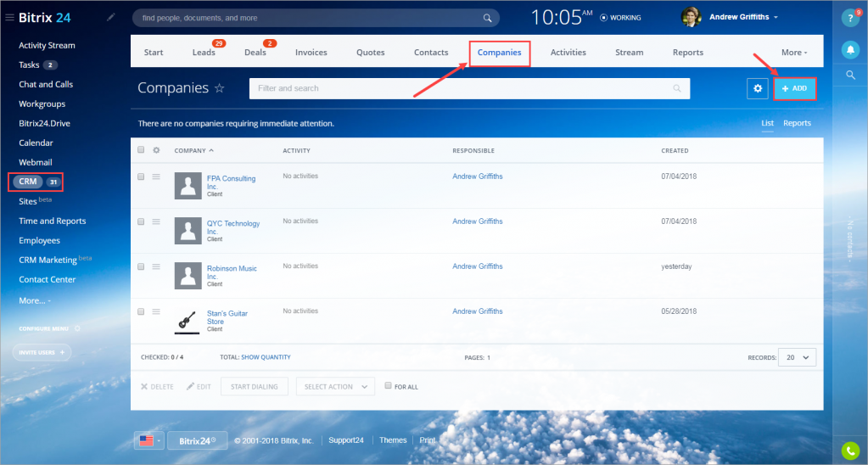Viewport: 868px width, 465px height.
Task: Click the Invite Users button
Action: point(42,352)
